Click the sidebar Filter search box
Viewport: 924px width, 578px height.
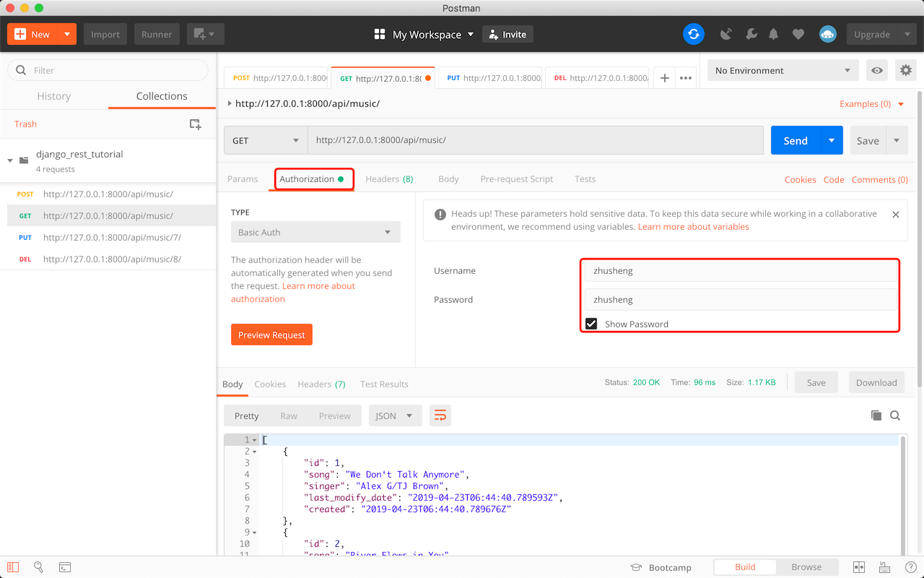click(x=108, y=70)
